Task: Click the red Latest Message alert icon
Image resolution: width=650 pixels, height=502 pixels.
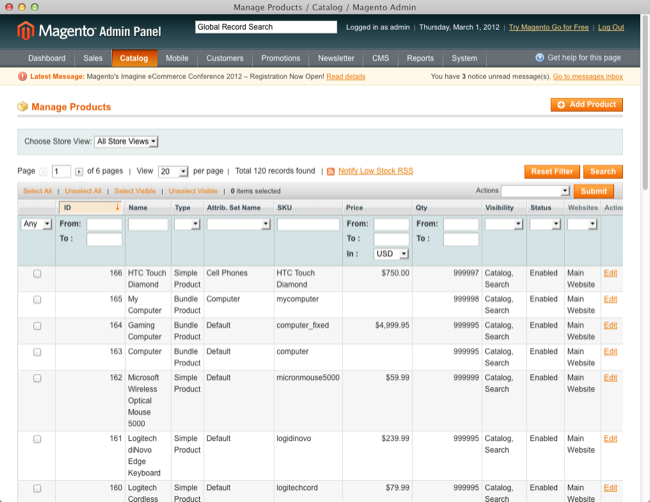Action: (x=22, y=77)
